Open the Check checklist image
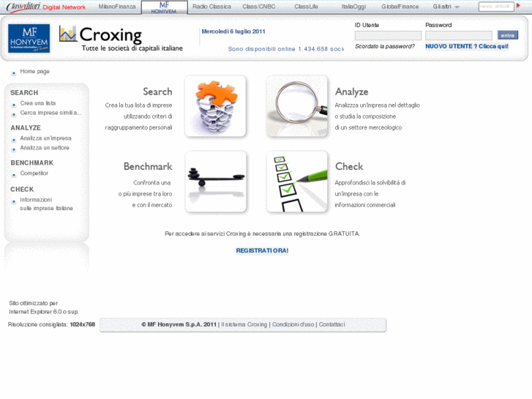 pos(297,182)
